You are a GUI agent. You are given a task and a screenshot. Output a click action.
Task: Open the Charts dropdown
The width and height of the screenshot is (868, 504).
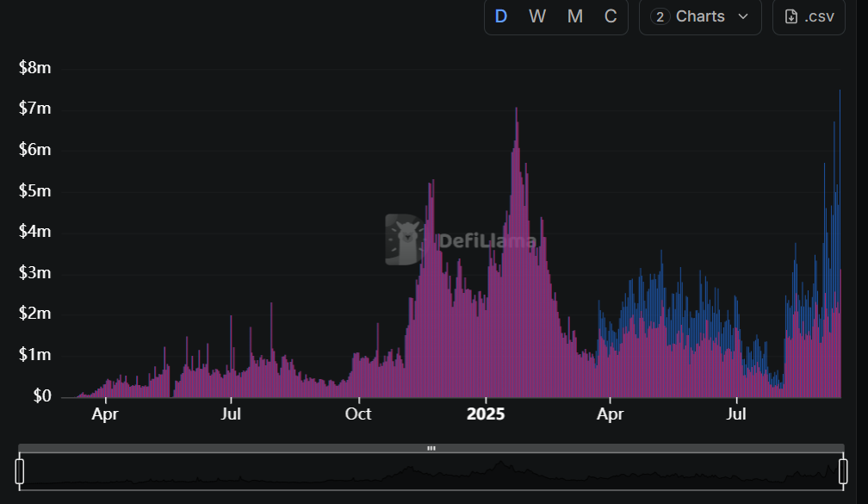point(700,16)
